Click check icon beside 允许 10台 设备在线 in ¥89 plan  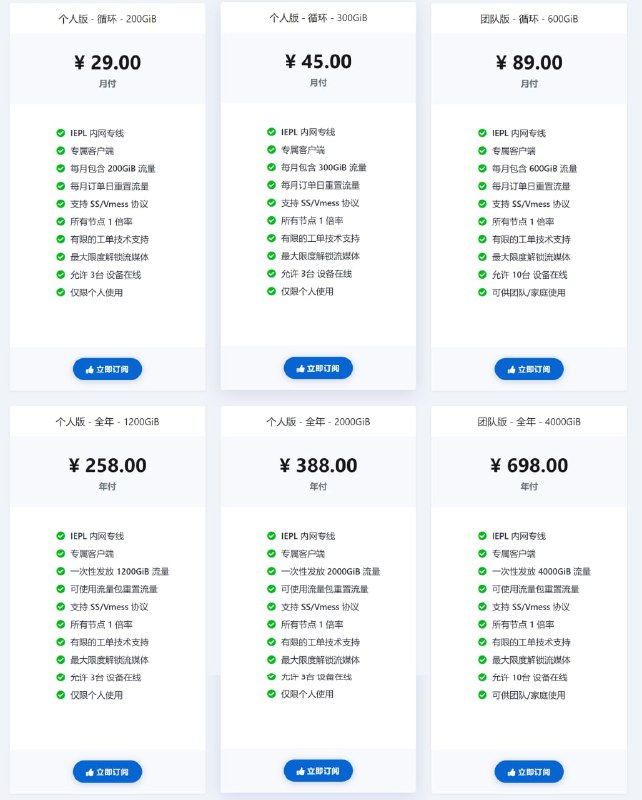(x=482, y=274)
